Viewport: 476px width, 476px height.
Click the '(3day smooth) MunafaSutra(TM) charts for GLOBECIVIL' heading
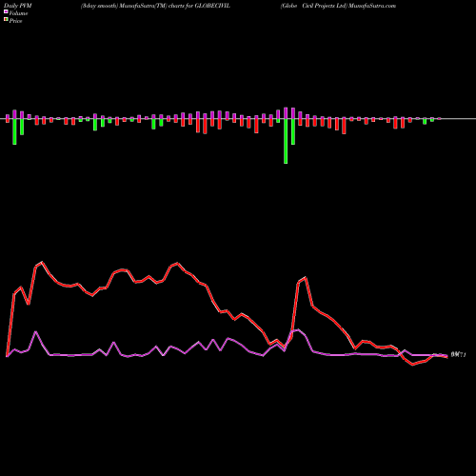[155, 6]
